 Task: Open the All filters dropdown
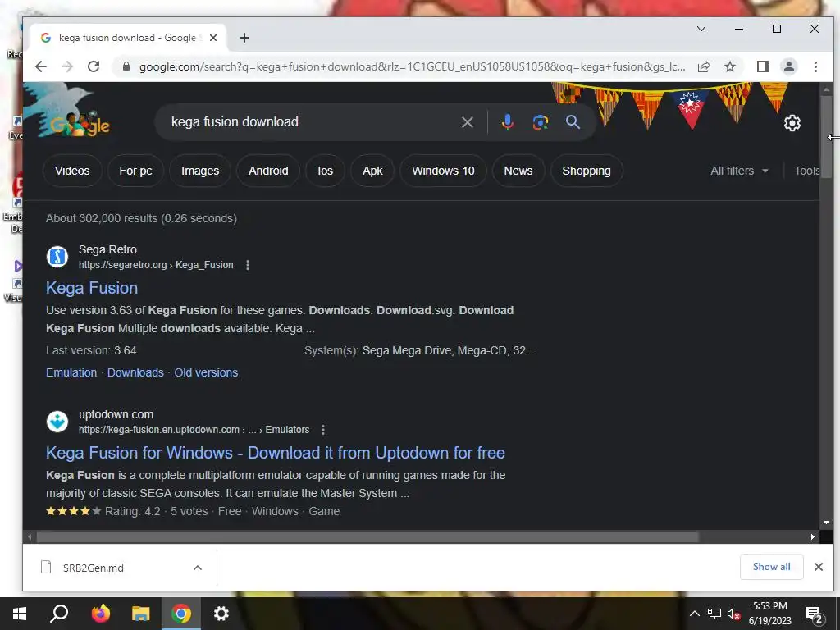coord(739,171)
